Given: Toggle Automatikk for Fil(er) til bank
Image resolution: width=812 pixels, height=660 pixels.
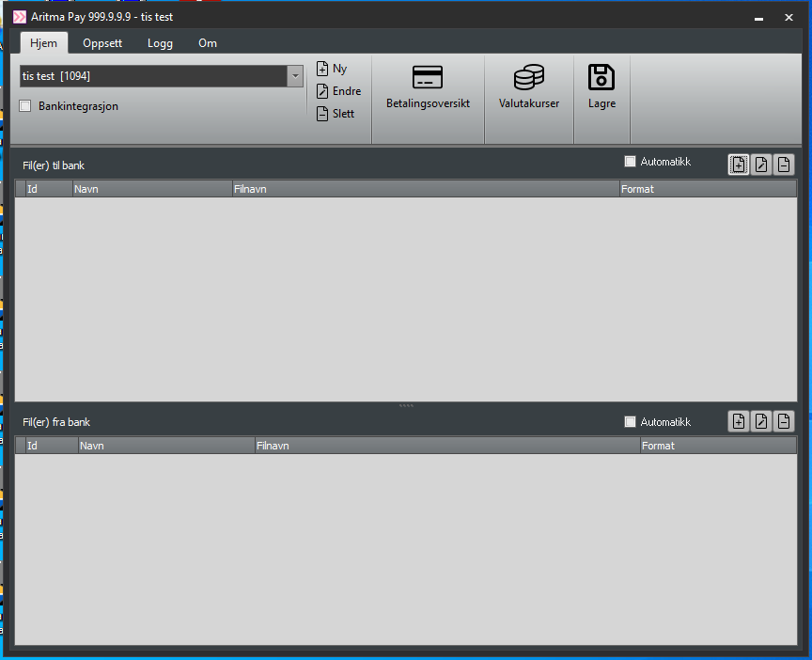Looking at the screenshot, I should pos(631,162).
